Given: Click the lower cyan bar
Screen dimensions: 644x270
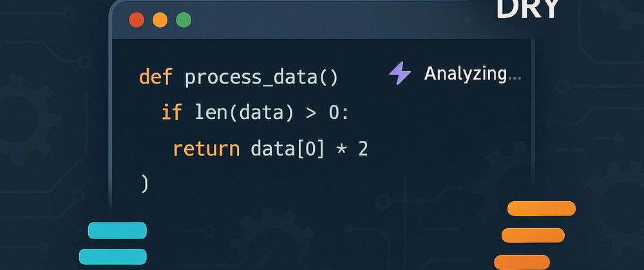Looking at the screenshot, I should pyautogui.click(x=113, y=256).
